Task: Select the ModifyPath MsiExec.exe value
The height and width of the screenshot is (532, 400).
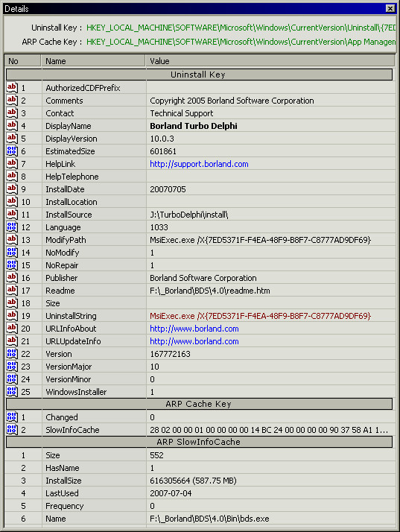Action: click(x=260, y=240)
